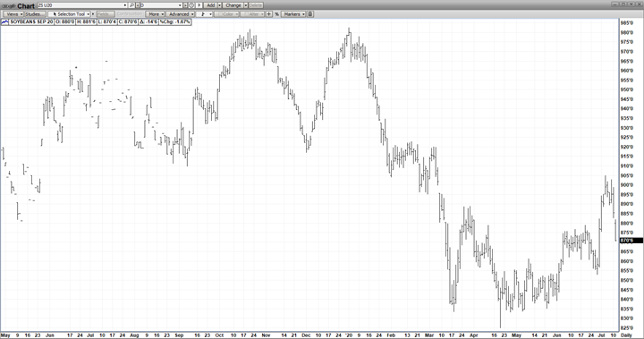Screen dimensions: 644x339
Task: Click the plus crosshair icon in toolbar
Action: pyautogui.click(x=268, y=14)
